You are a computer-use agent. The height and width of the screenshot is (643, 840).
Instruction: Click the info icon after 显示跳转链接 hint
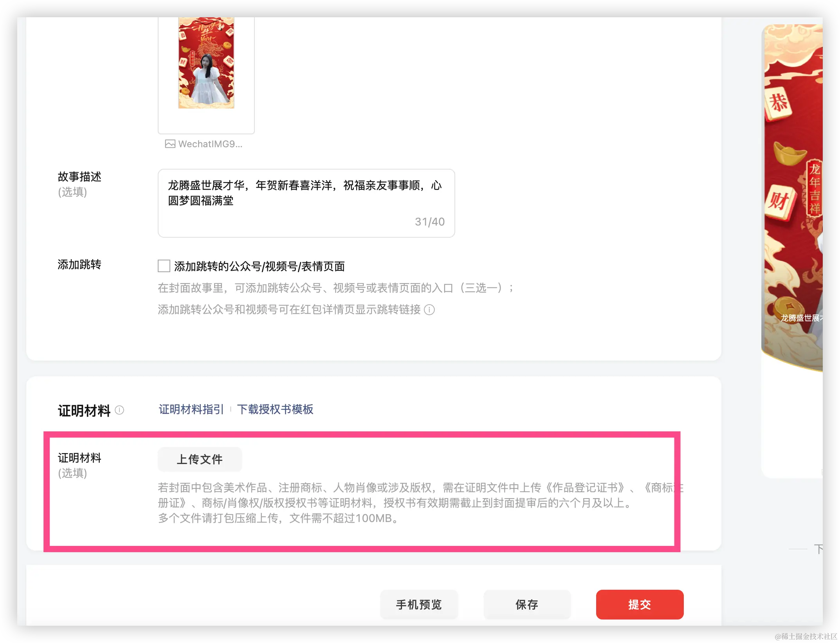pos(429,310)
